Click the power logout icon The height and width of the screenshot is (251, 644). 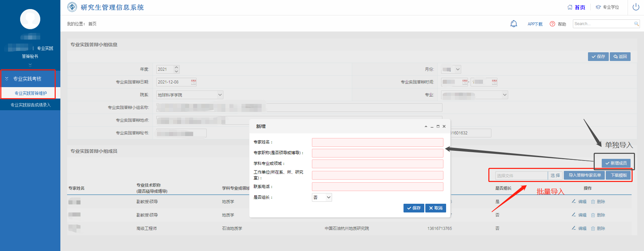636,7
